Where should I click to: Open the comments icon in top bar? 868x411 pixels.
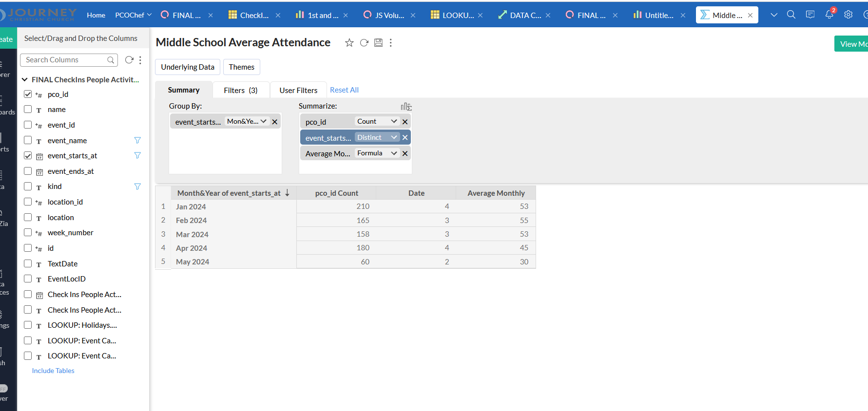[x=810, y=15]
